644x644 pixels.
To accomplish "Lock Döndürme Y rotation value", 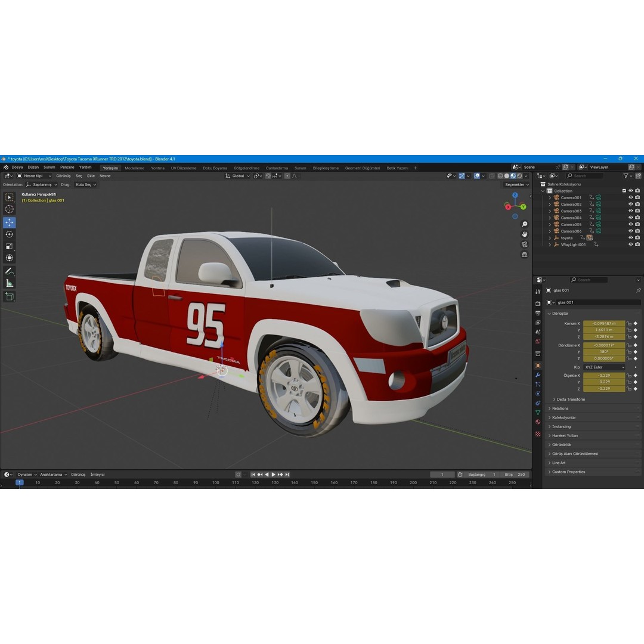I will [x=629, y=352].
